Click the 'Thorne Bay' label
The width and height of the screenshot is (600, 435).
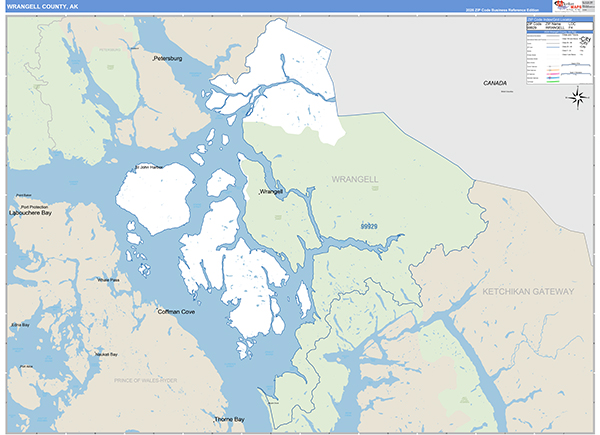pyautogui.click(x=229, y=419)
